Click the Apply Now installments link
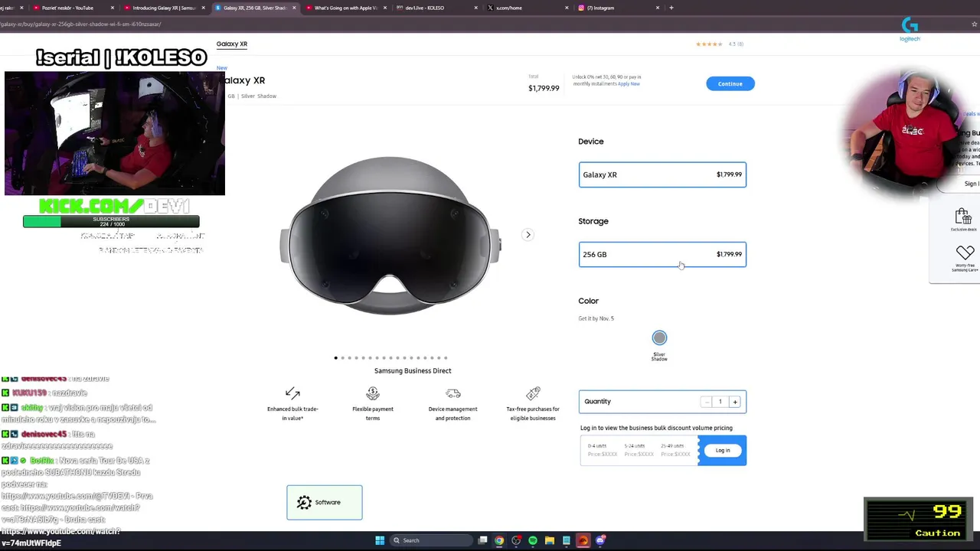Viewport: 980px width, 551px height. pos(629,83)
